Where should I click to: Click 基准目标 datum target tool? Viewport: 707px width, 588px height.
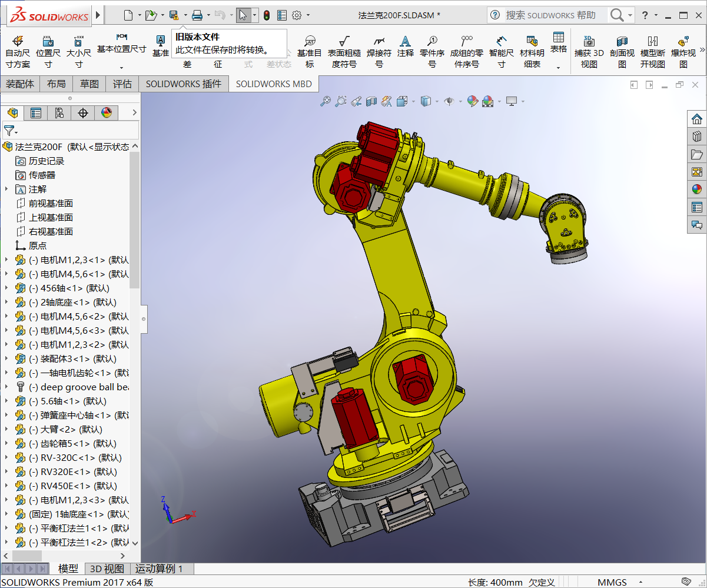[x=310, y=52]
